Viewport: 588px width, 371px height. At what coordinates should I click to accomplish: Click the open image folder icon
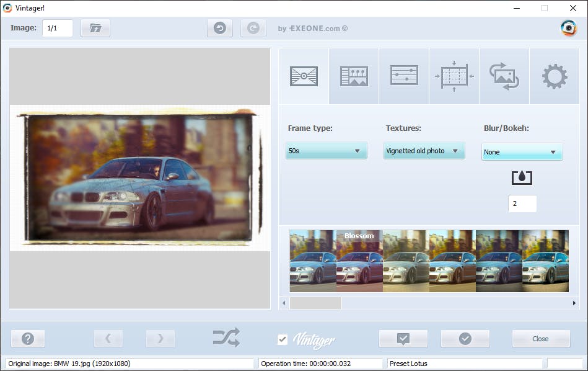pos(95,28)
